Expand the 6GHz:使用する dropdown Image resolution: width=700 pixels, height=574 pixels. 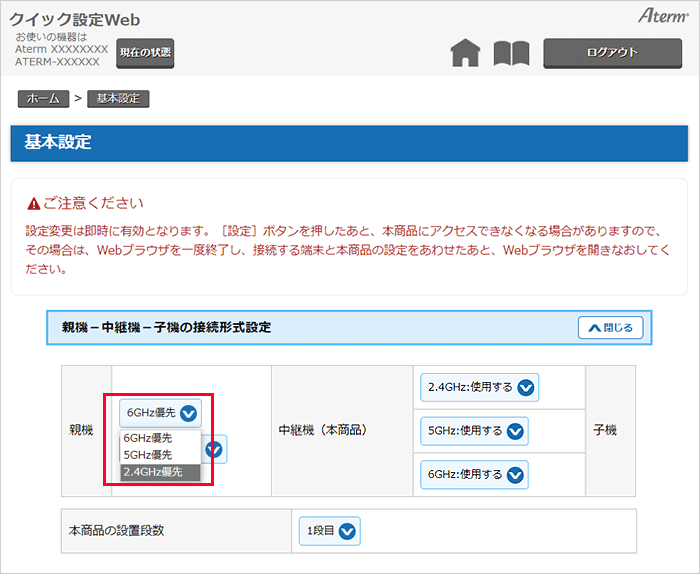tap(473, 474)
